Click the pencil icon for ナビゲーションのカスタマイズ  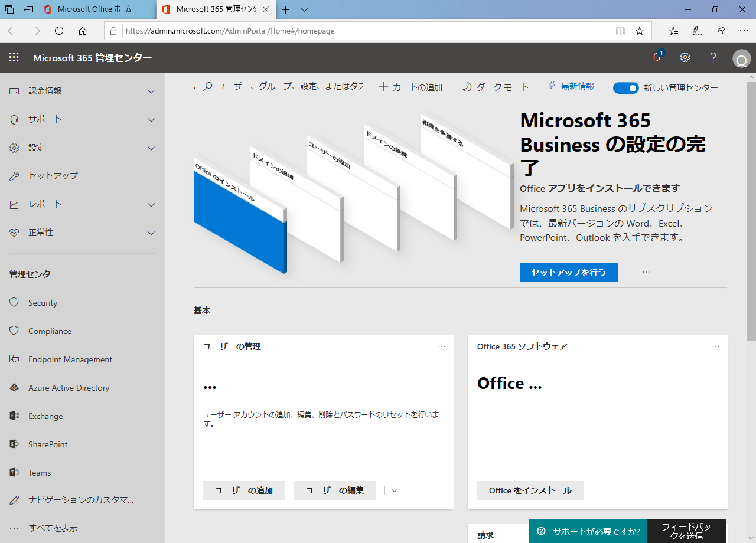click(x=14, y=501)
